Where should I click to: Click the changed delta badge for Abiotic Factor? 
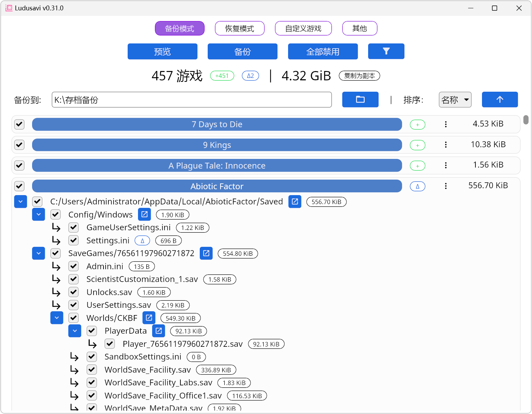click(417, 186)
